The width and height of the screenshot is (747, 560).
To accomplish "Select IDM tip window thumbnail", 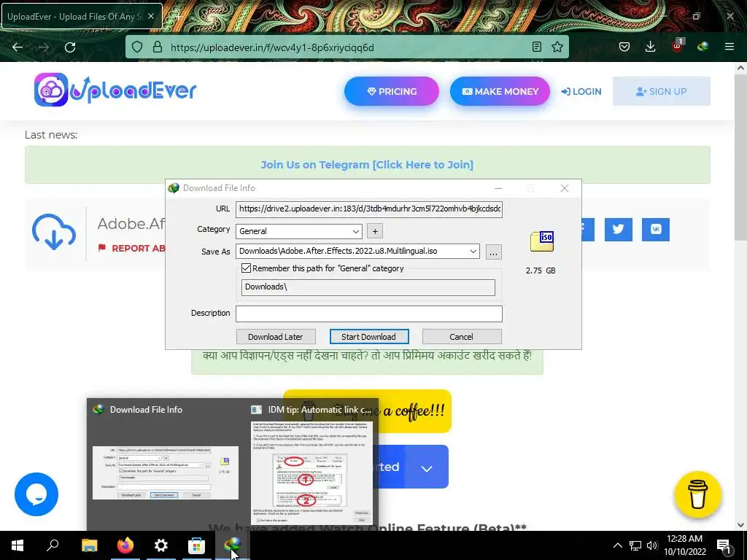I will tap(311, 464).
